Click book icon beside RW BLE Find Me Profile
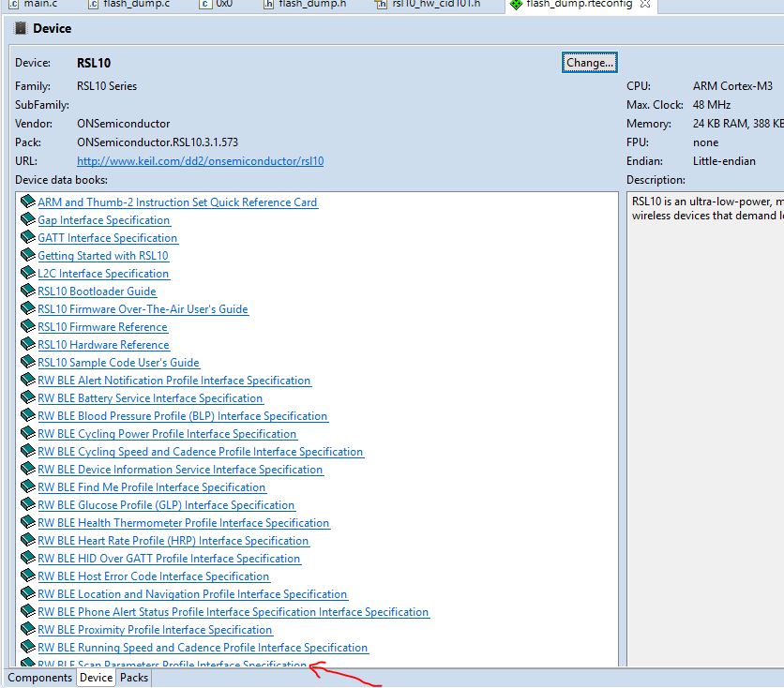 (27, 486)
